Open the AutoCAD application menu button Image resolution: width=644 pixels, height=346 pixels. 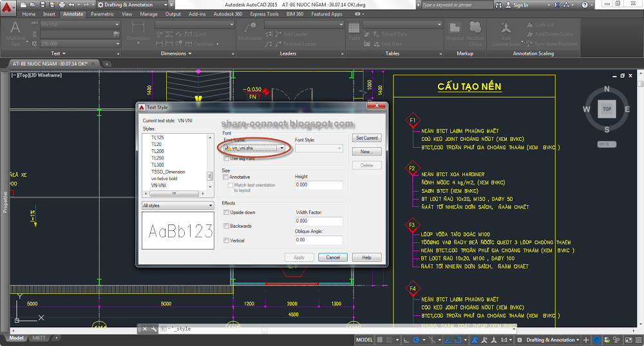click(x=7, y=7)
